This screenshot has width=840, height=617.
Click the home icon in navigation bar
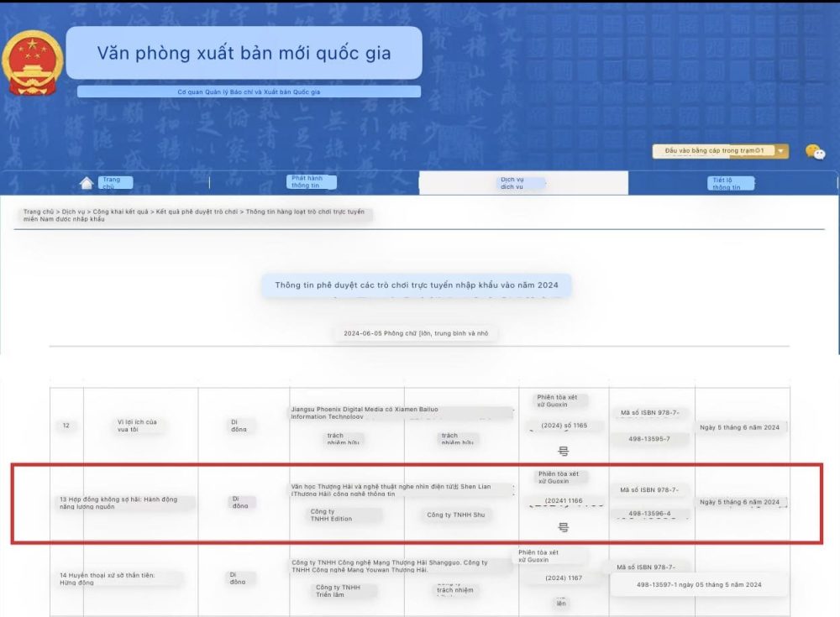(86, 183)
